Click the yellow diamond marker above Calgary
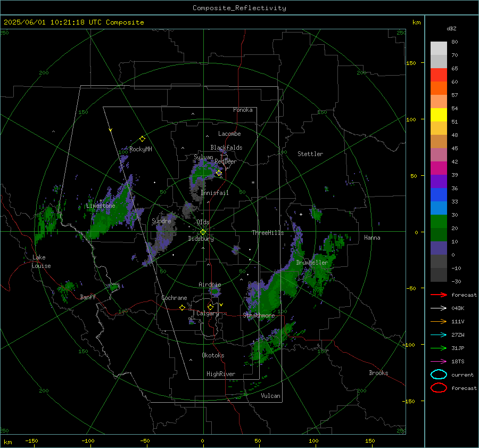Viewport: 479px width, 448px height. [210, 307]
